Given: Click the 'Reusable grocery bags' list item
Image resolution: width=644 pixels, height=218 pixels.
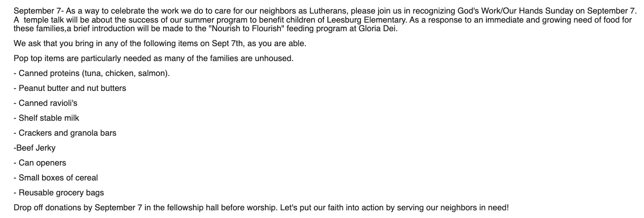Looking at the screenshot, I should click(59, 193).
